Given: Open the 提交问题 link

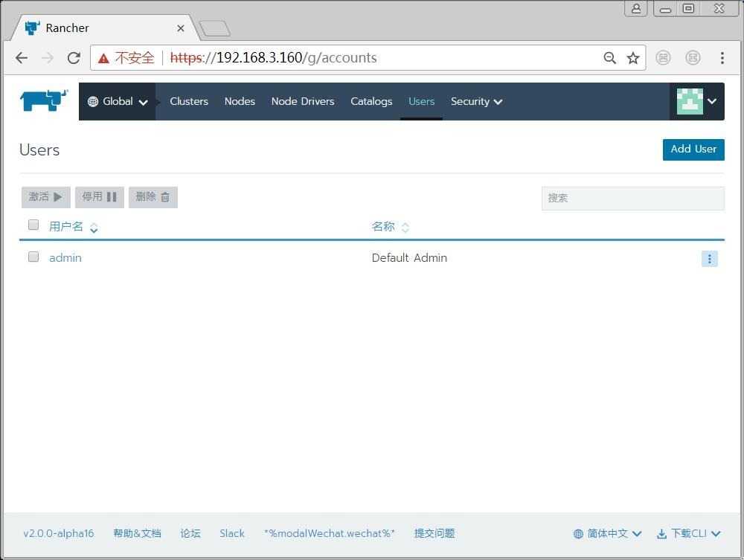Looking at the screenshot, I should 434,533.
